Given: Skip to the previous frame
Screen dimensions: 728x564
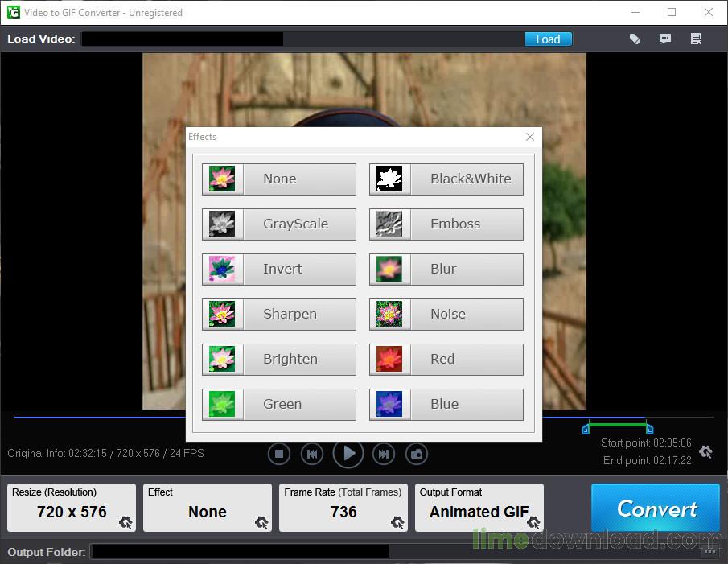Looking at the screenshot, I should pyautogui.click(x=312, y=454).
